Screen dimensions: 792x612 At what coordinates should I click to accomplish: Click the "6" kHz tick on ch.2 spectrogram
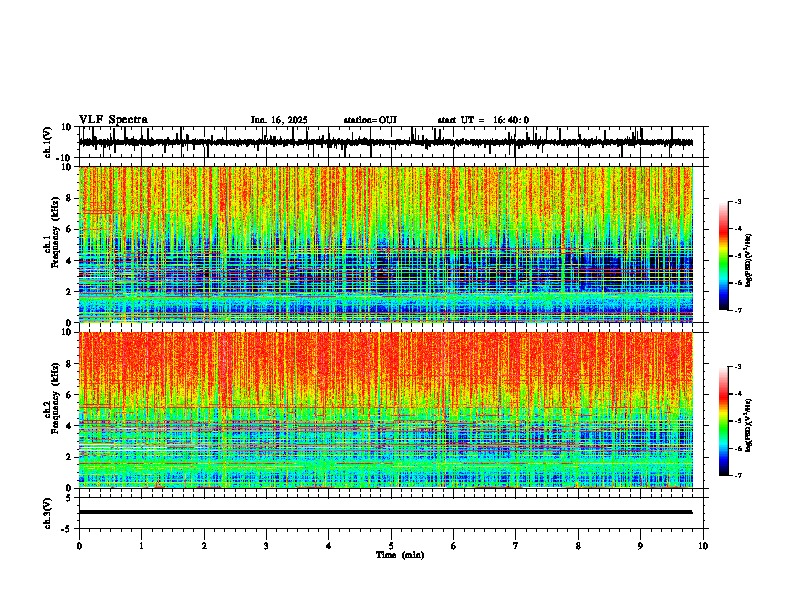coord(69,394)
